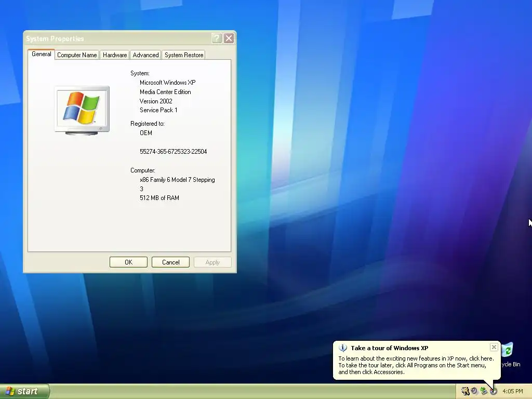Click the info icon in tour balloon
532x399 pixels.
[343, 348]
